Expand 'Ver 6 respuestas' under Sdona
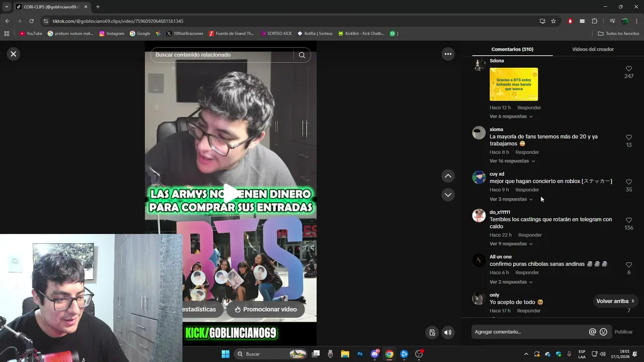 coord(511,117)
